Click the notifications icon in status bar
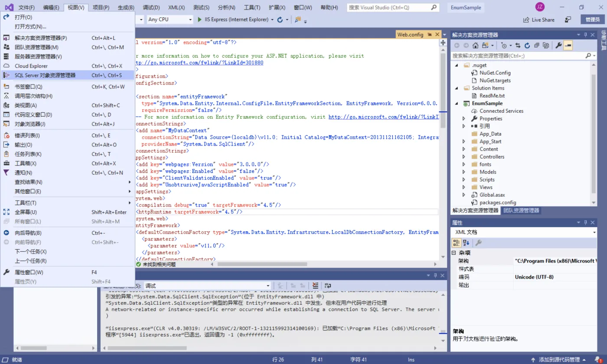 pyautogui.click(x=597, y=360)
